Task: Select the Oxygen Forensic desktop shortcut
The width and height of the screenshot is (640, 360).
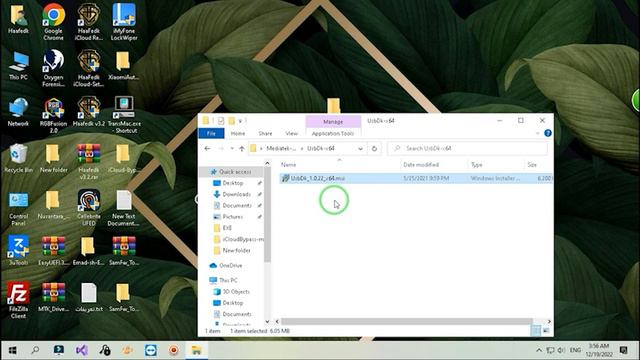Action: pos(53,68)
